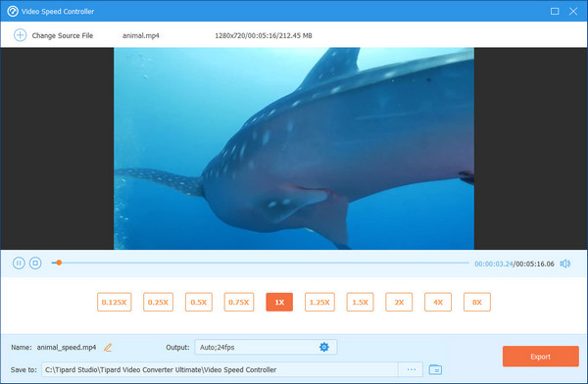This screenshot has height=384, width=588.
Task: Open the Output format field Auto;24fps
Action: pyautogui.click(x=266, y=347)
